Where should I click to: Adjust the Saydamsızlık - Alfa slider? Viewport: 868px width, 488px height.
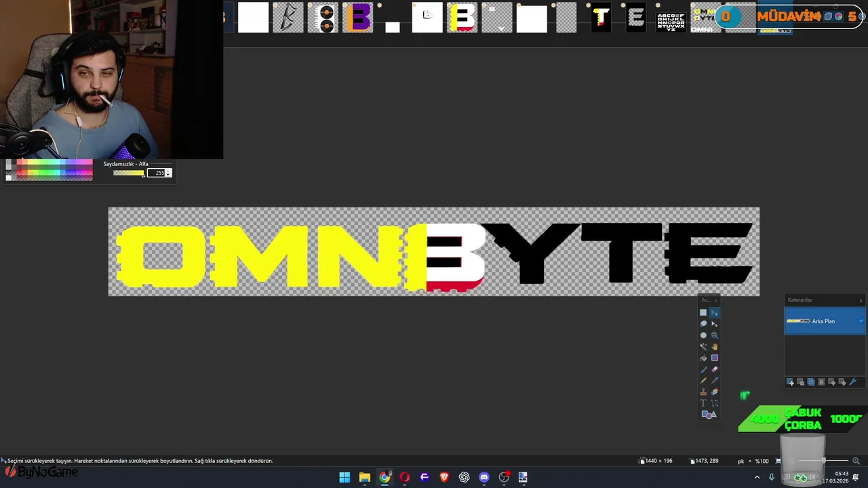pos(129,173)
